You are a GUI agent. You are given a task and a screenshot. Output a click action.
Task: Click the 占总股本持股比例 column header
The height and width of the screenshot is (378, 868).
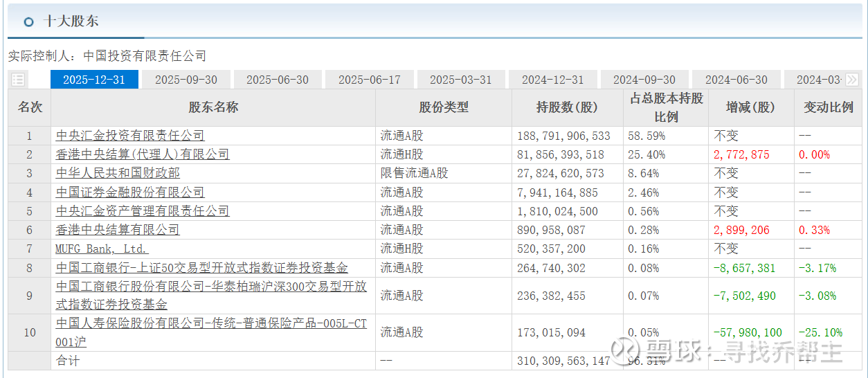click(666, 107)
